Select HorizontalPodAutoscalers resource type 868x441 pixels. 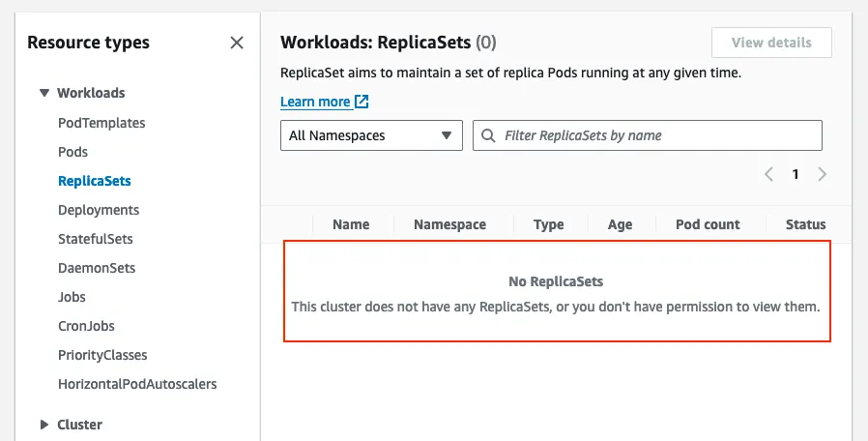[137, 384]
